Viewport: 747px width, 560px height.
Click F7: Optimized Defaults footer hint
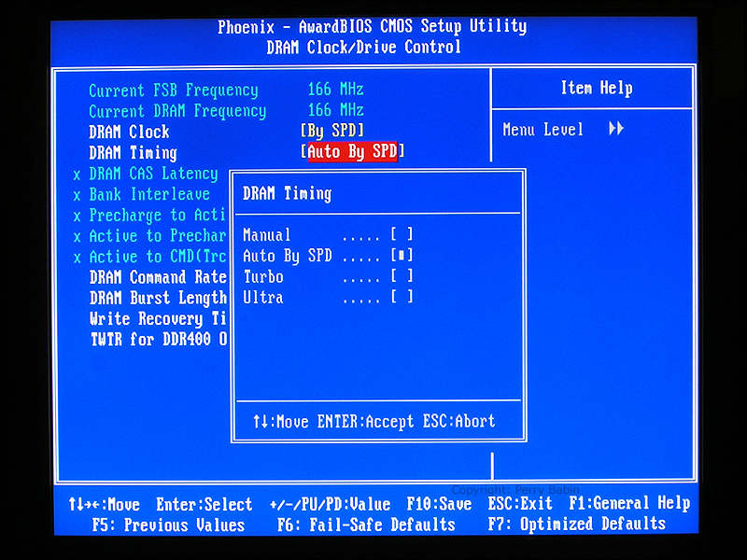coord(576,524)
